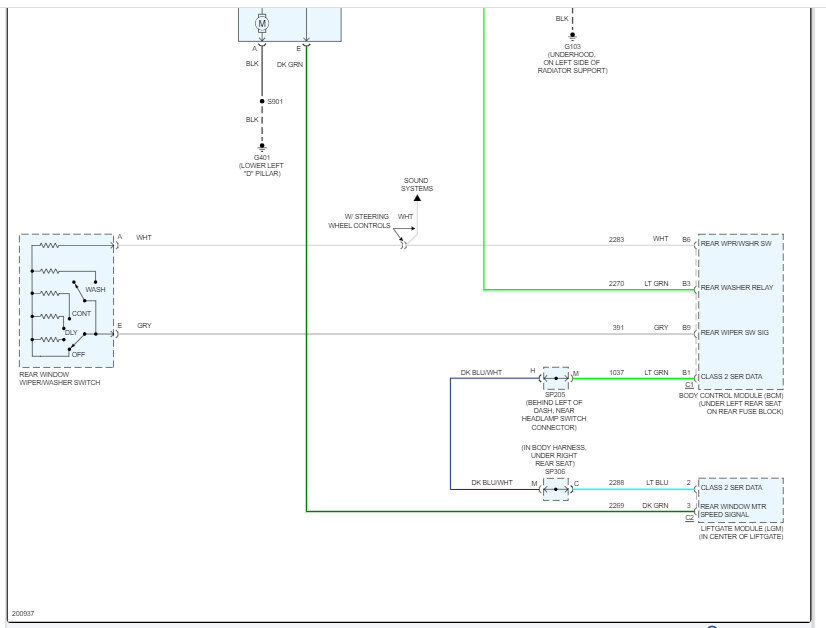This screenshot has height=628, width=826.
Task: Select the 'LOWER LEFT D PILLAR' location note
Action: [x=261, y=170]
